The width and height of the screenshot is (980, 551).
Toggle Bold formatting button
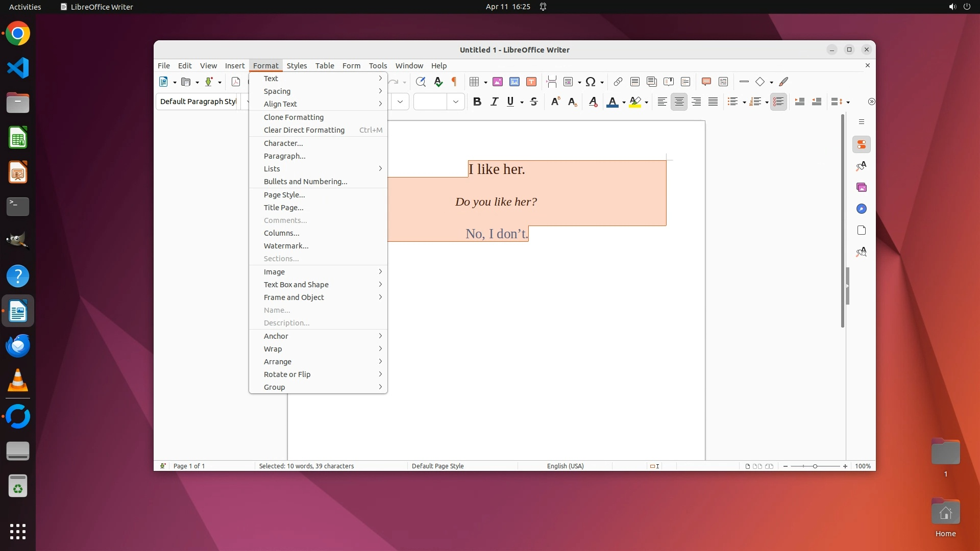(477, 102)
